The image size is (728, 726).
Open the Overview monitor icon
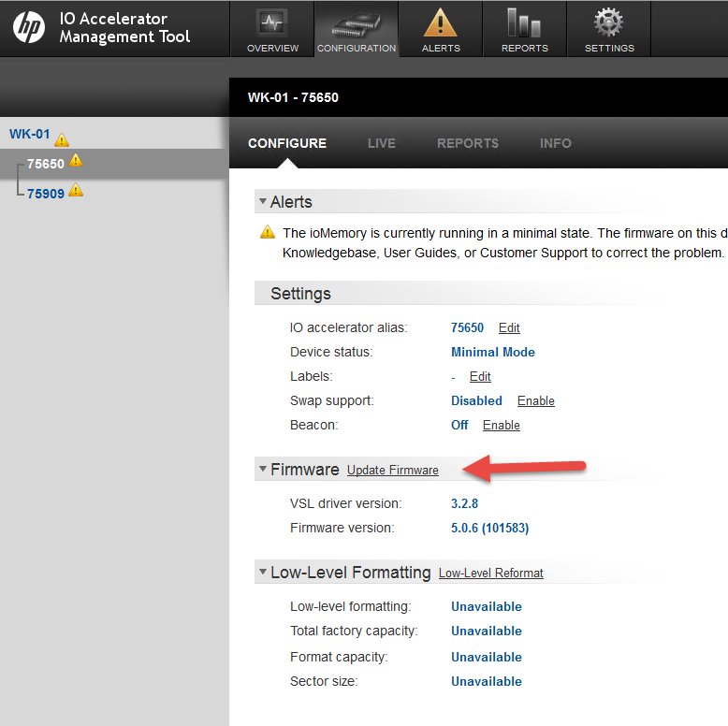[x=272, y=22]
